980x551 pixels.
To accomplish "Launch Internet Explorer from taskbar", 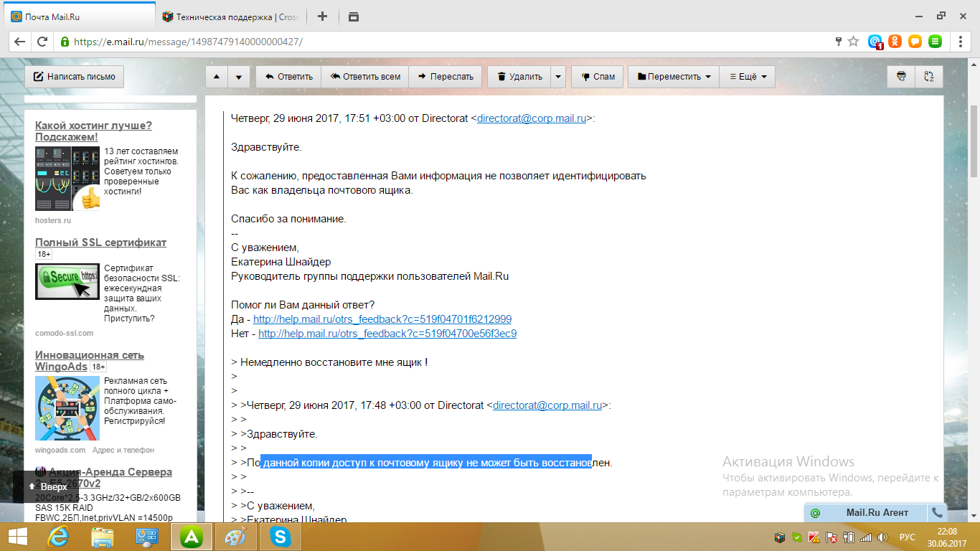I will tap(57, 537).
